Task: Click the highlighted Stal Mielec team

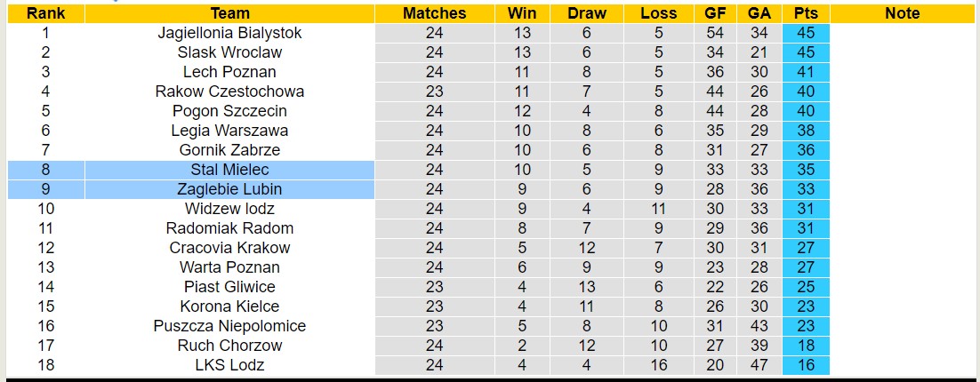Action: [229, 170]
